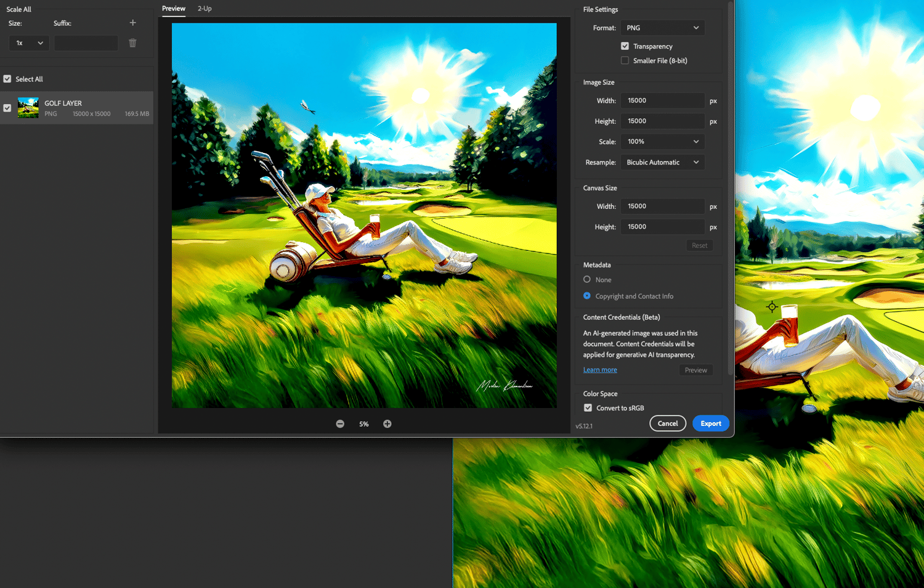Viewport: 924px width, 588px height.
Task: Click the Suffix input field
Action: point(86,43)
